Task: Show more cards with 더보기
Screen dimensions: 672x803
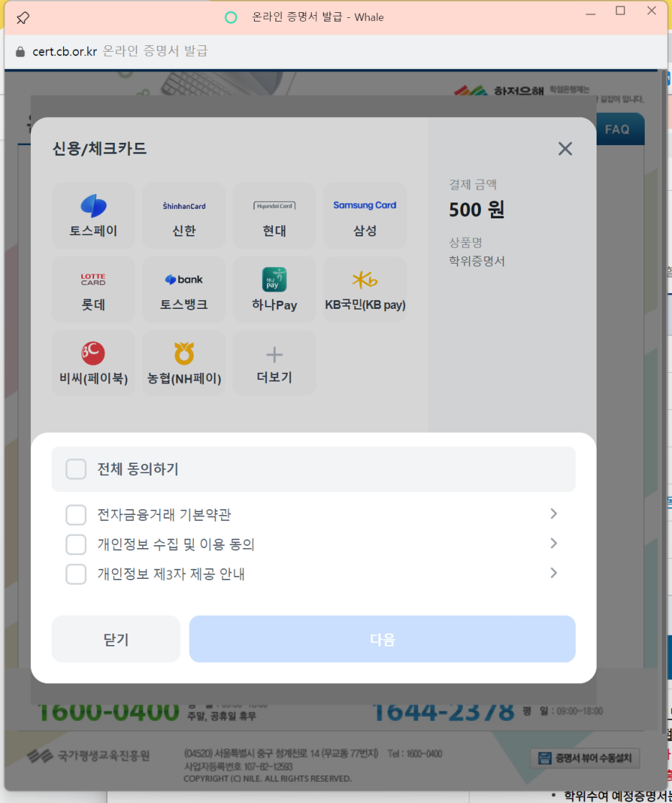Action: (x=274, y=363)
